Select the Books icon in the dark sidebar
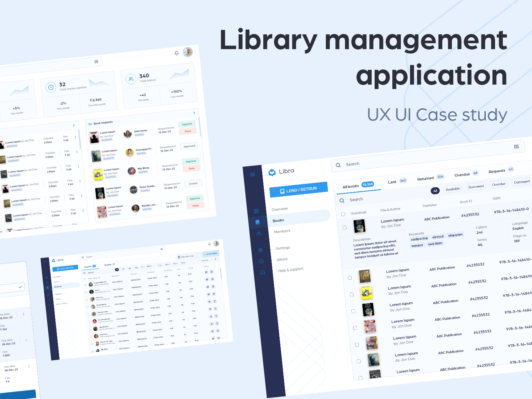 257,222
